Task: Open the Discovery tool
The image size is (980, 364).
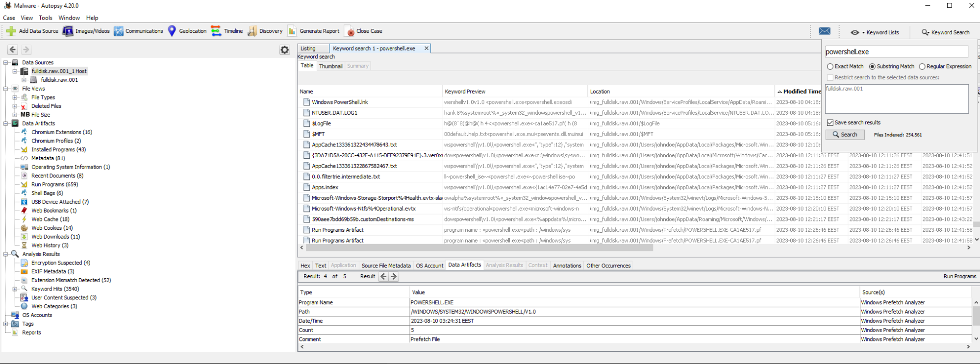Action: coord(265,31)
